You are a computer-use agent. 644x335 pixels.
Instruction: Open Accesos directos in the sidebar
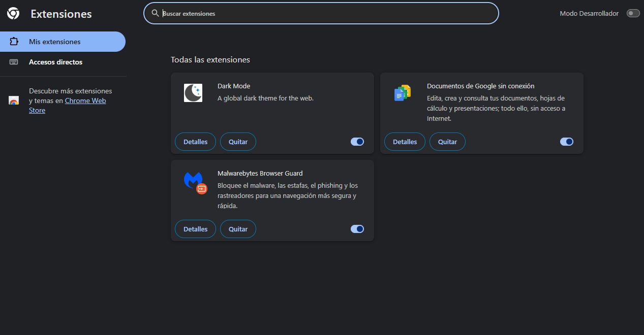point(55,62)
